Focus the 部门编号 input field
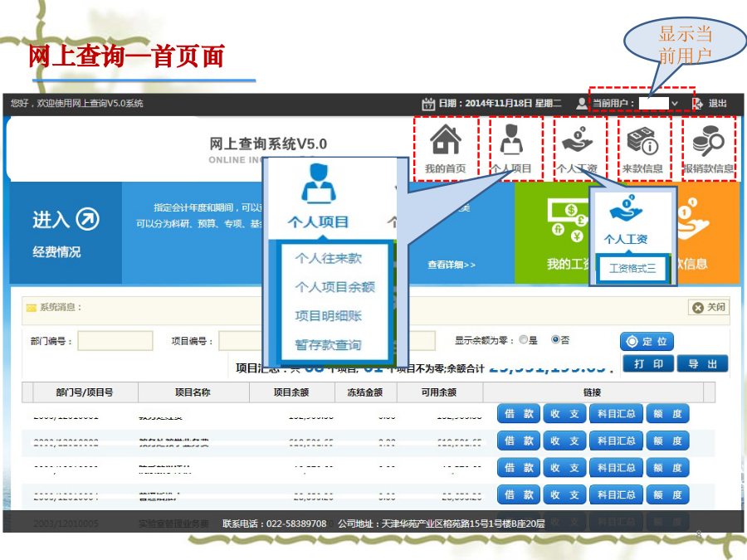The image size is (747, 560). 115,341
